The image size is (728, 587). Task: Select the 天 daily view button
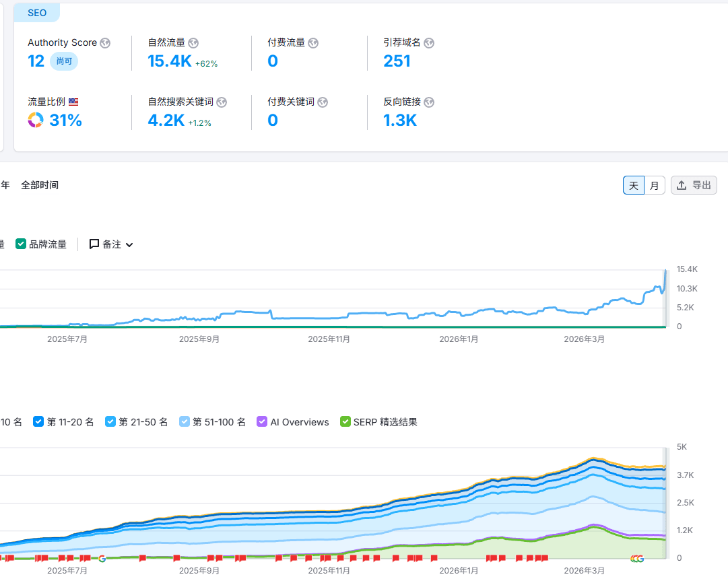(x=634, y=186)
